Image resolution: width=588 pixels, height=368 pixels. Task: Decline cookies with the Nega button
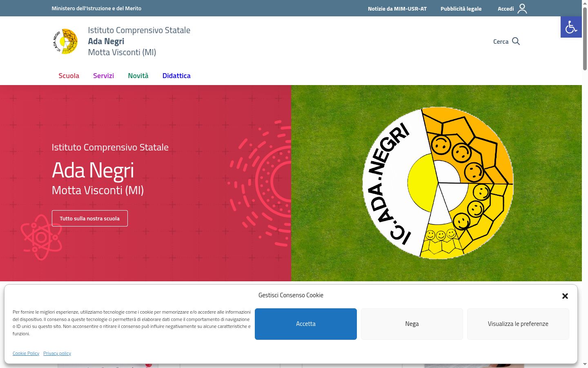tap(412, 324)
